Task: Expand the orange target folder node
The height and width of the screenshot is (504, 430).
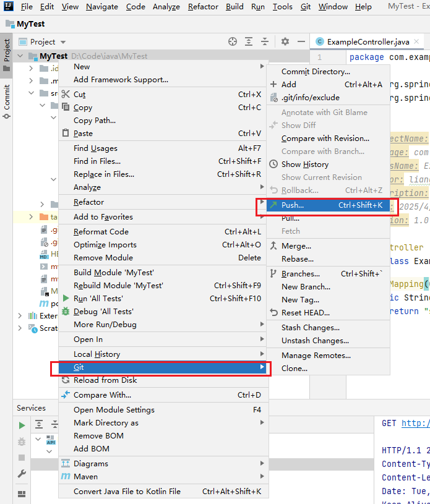Action: click(x=31, y=216)
